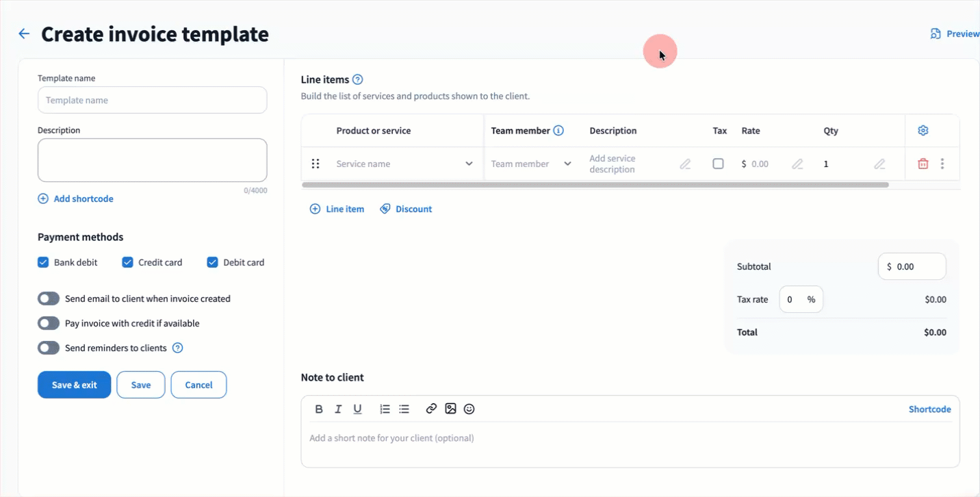
Task: Tick the Tax checkbox on line item
Action: (718, 164)
